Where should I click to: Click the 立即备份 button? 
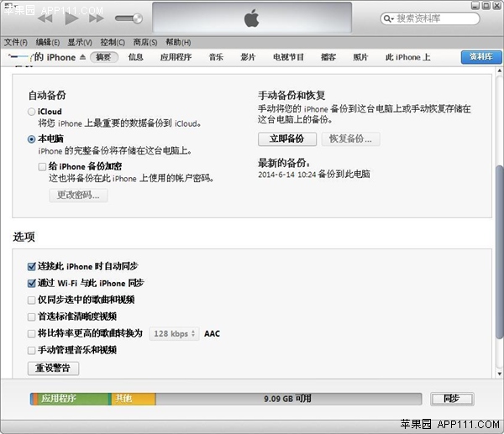286,139
